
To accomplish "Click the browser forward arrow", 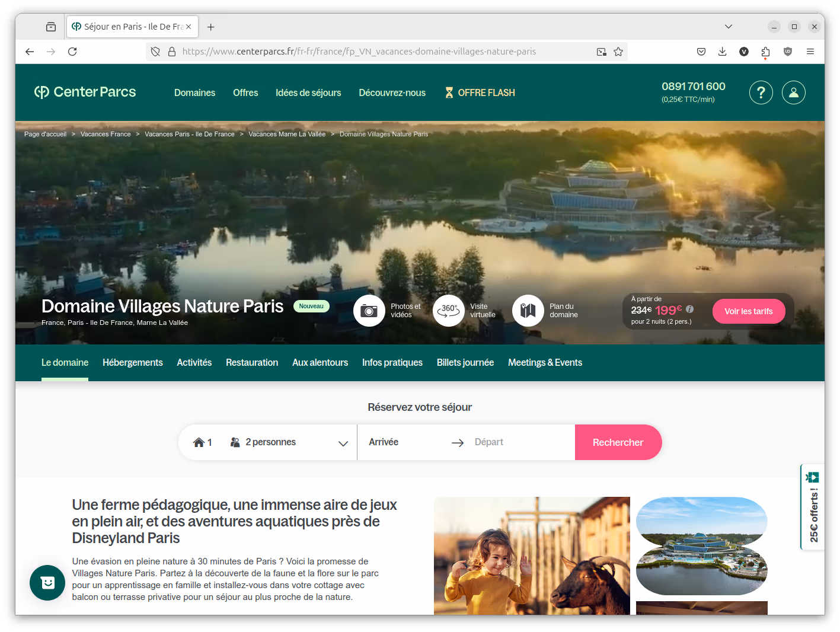I will coord(51,52).
